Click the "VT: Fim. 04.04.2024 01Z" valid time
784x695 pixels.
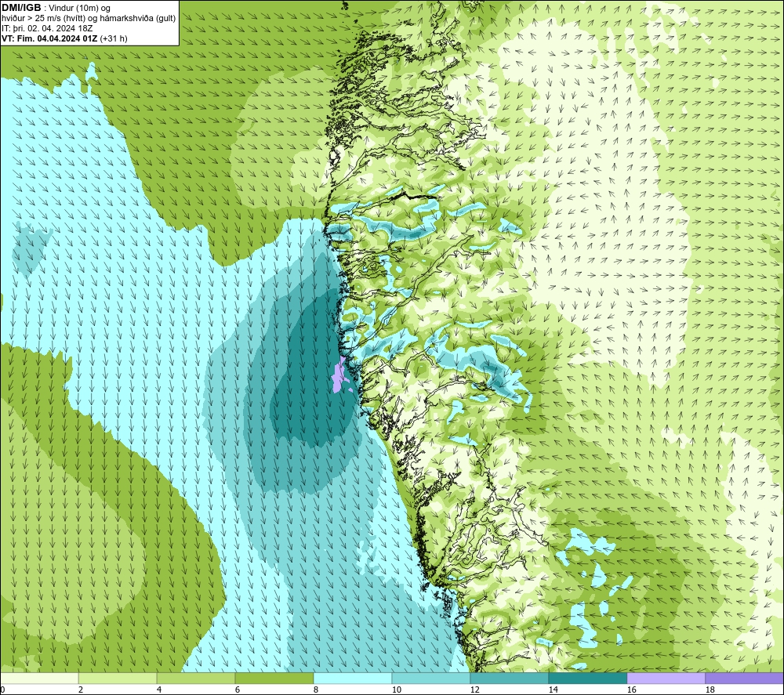click(x=49, y=38)
